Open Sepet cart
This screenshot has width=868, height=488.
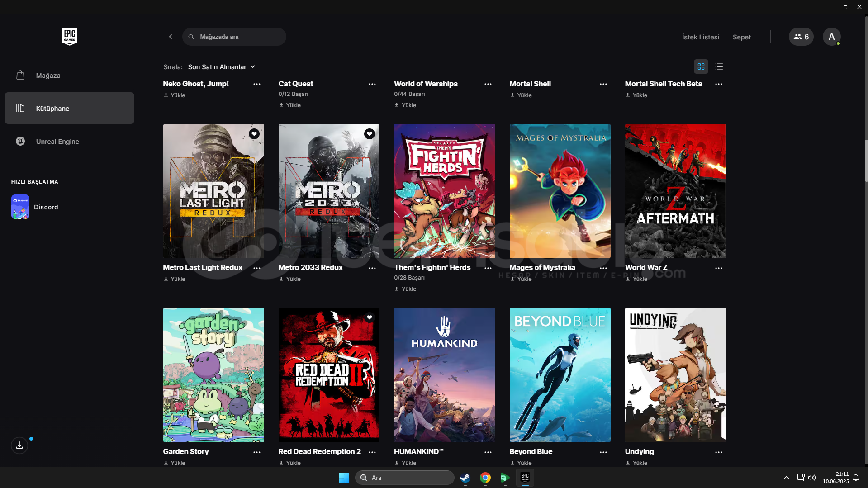[741, 37]
